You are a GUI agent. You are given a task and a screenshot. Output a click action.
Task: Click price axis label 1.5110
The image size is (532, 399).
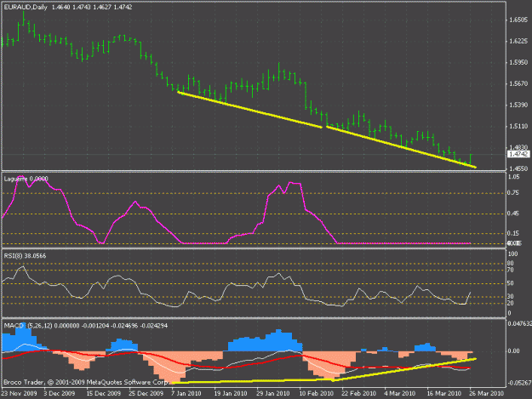(x=518, y=126)
